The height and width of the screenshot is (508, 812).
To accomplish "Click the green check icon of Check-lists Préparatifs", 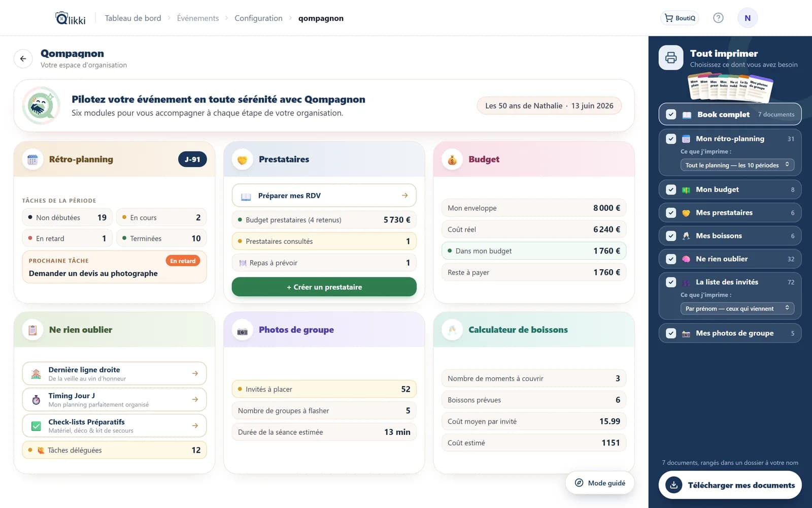I will (x=36, y=426).
